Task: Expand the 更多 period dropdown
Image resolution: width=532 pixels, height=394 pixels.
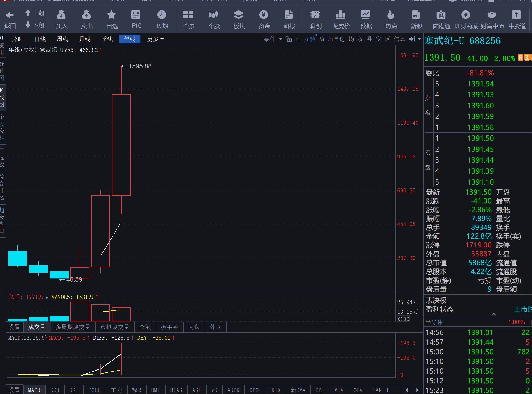Action: click(155, 39)
